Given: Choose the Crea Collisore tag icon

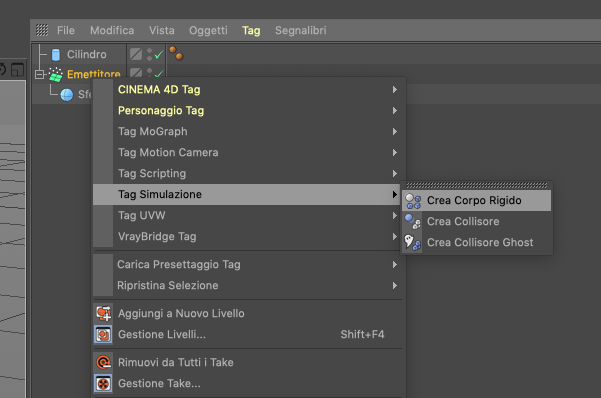Looking at the screenshot, I should click(x=413, y=222).
